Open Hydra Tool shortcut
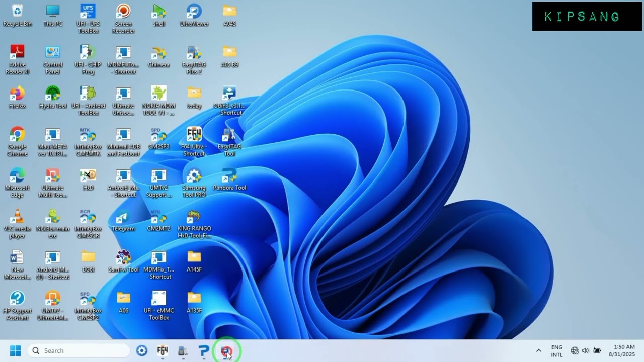The width and height of the screenshot is (644, 362). point(53,98)
